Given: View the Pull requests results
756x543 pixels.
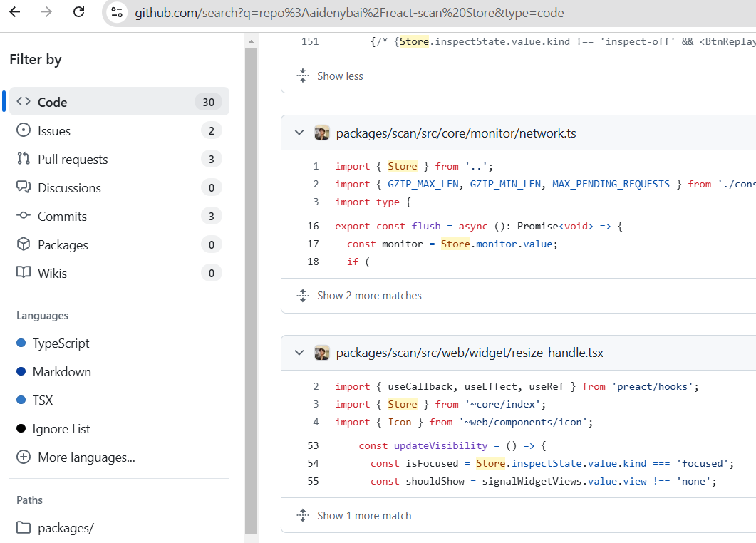Looking at the screenshot, I should [x=71, y=159].
